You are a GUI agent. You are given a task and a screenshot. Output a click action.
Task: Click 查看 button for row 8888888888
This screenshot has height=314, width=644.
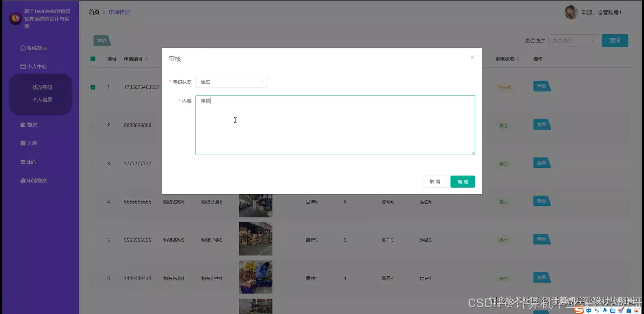pos(542,125)
